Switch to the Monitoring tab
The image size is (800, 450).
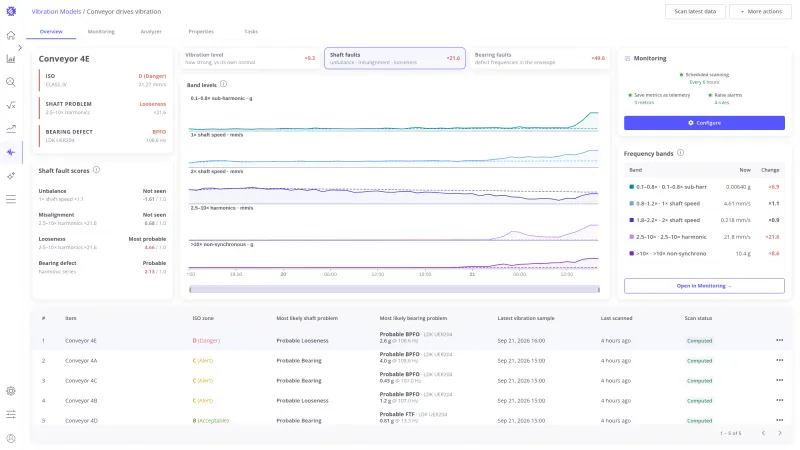[101, 32]
